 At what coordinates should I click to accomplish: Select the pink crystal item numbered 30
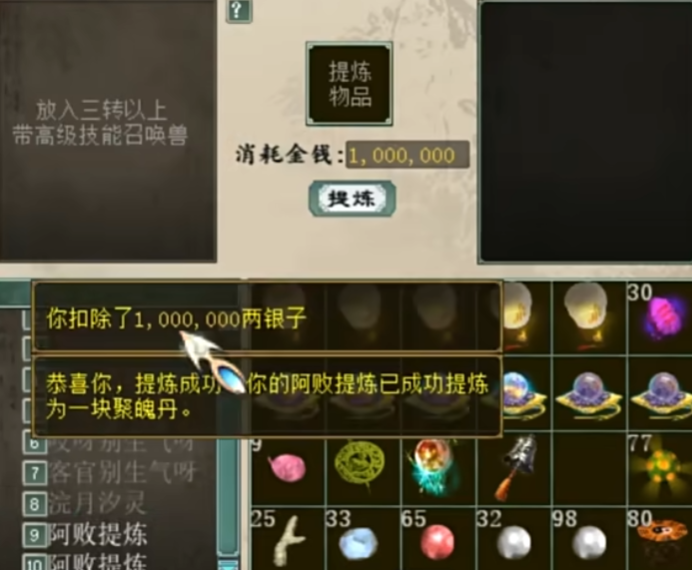coord(659,317)
